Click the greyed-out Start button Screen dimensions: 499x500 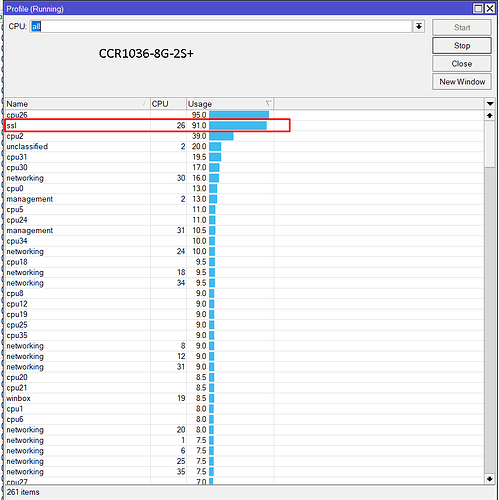pyautogui.click(x=462, y=28)
